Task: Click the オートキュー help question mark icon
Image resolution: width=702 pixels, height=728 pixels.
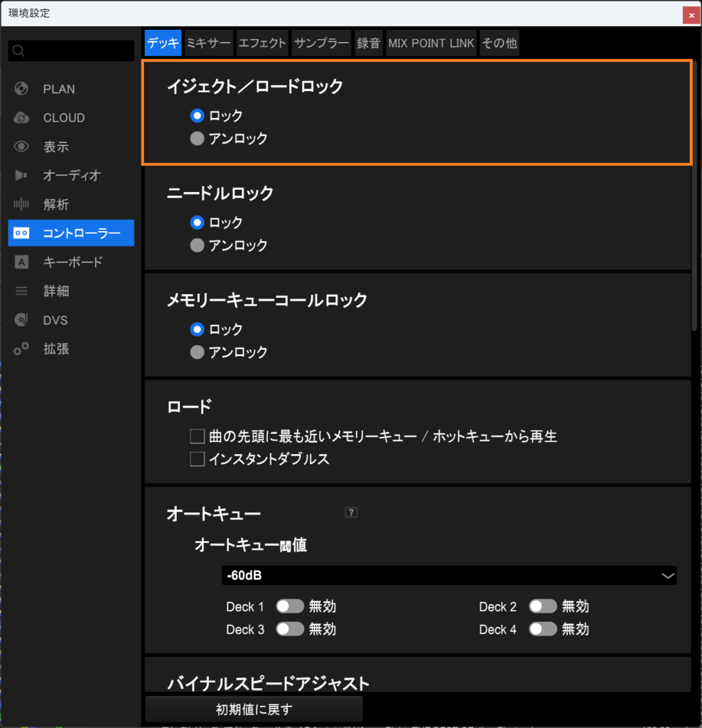Action: [350, 512]
